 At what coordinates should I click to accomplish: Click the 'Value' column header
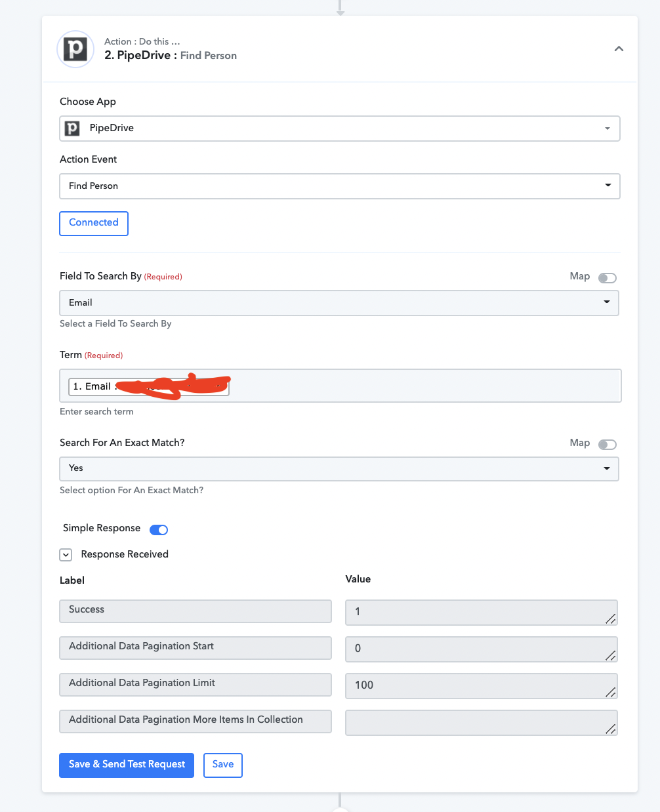[x=358, y=579]
